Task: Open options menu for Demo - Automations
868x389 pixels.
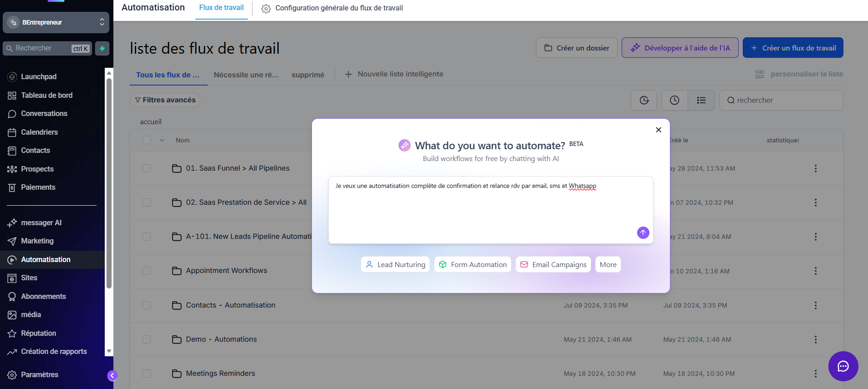Action: [815, 339]
